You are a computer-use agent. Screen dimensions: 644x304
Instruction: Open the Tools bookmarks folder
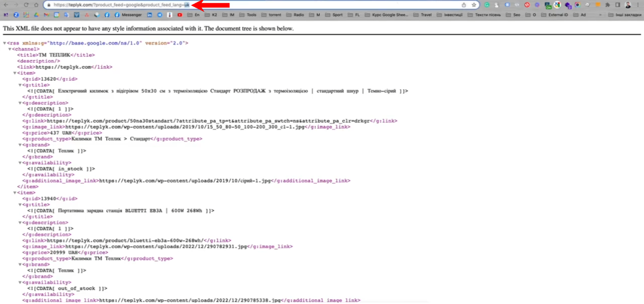pos(248,15)
